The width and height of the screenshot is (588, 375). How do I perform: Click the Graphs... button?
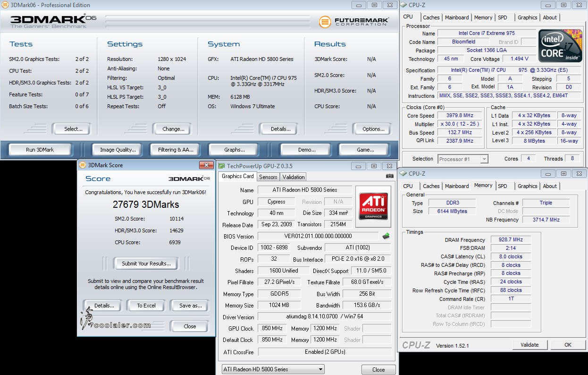(x=235, y=150)
